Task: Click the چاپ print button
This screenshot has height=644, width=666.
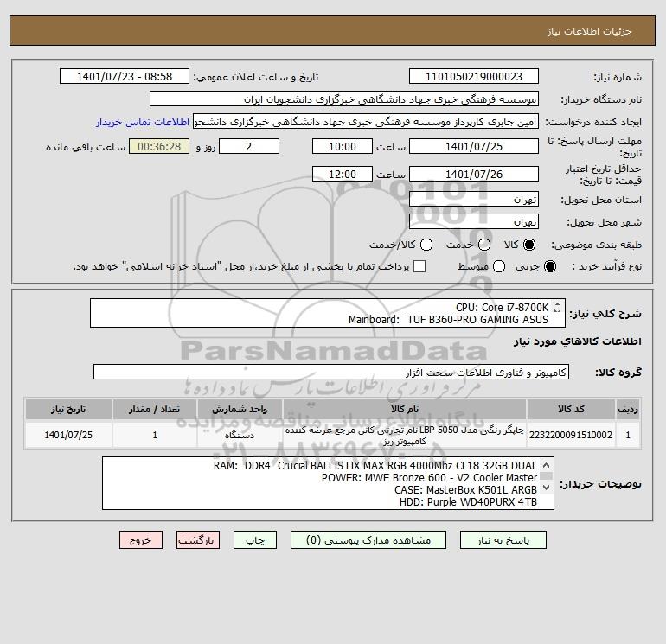Action: pyautogui.click(x=255, y=540)
